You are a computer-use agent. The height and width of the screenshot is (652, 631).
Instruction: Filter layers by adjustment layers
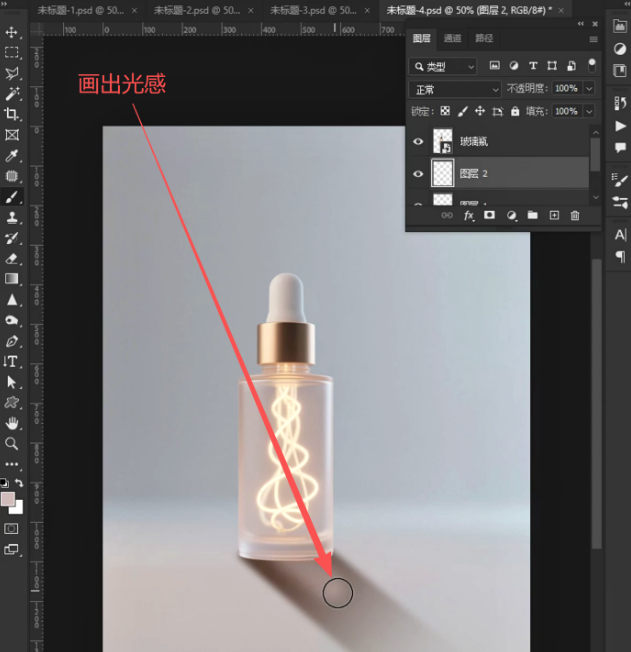click(514, 65)
